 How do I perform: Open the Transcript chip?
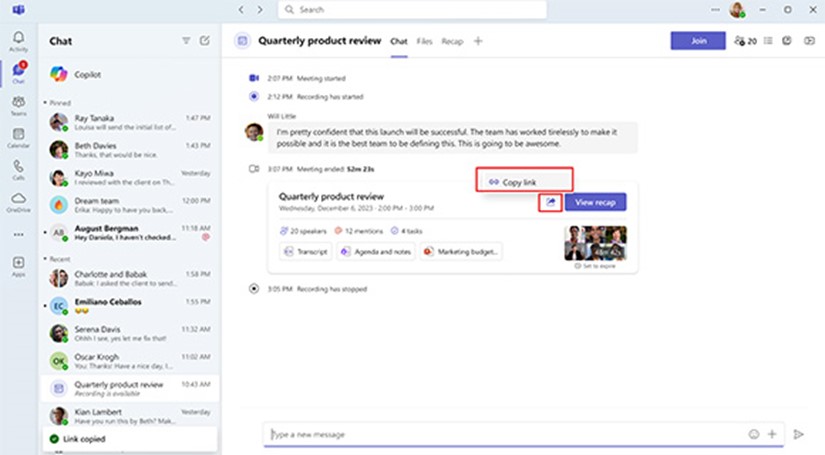[306, 251]
